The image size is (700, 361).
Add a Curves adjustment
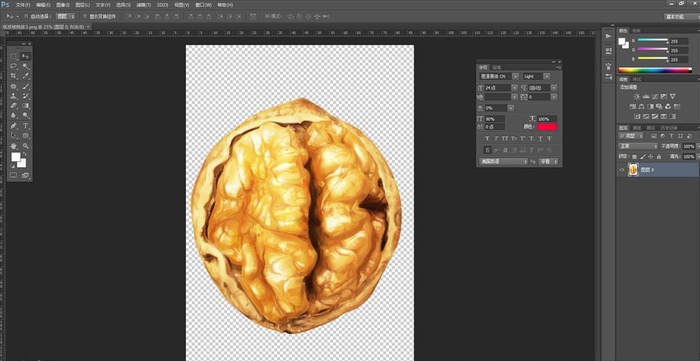pyautogui.click(x=654, y=96)
